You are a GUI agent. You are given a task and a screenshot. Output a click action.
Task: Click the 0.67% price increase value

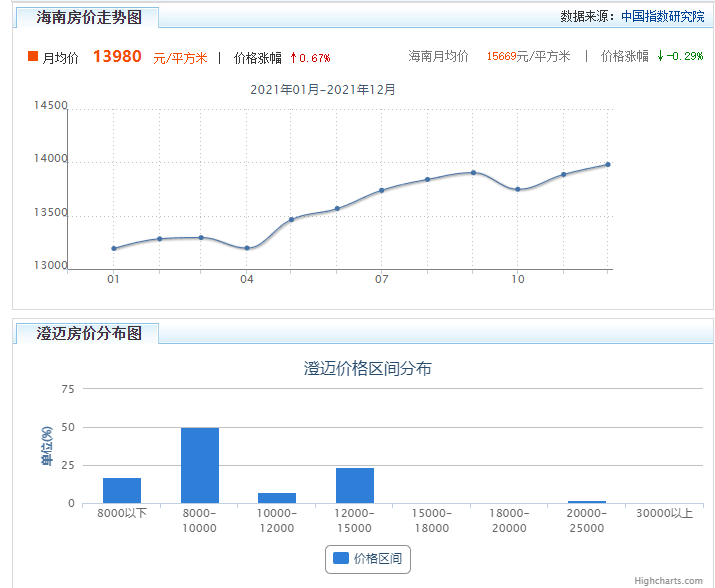[x=315, y=58]
